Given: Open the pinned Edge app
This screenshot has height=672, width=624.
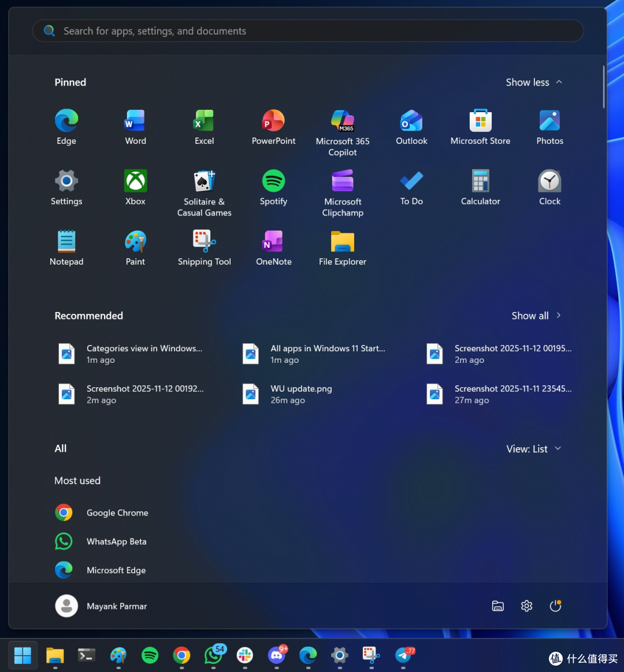Looking at the screenshot, I should [x=66, y=127].
